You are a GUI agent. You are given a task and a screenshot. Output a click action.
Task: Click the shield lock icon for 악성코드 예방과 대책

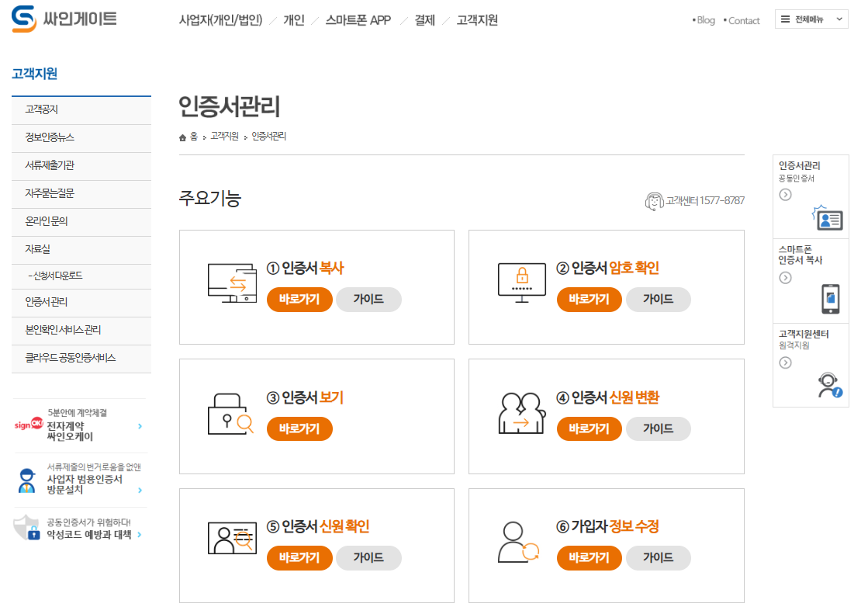click(26, 527)
